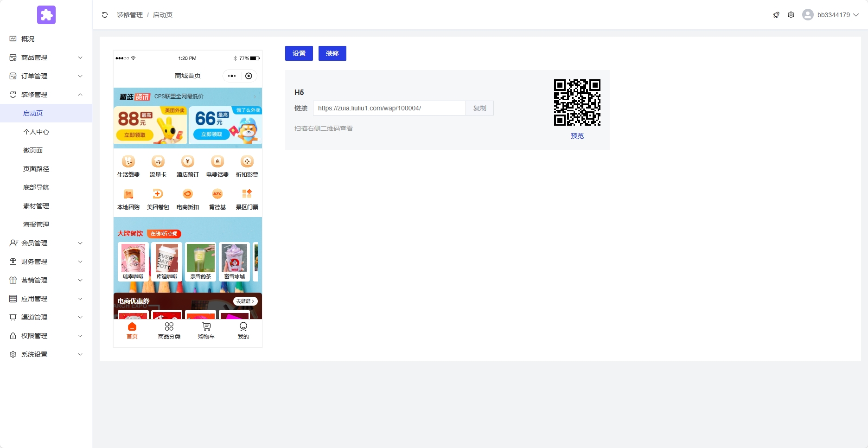Click the 会员管理 sidebar icon

coord(13,243)
